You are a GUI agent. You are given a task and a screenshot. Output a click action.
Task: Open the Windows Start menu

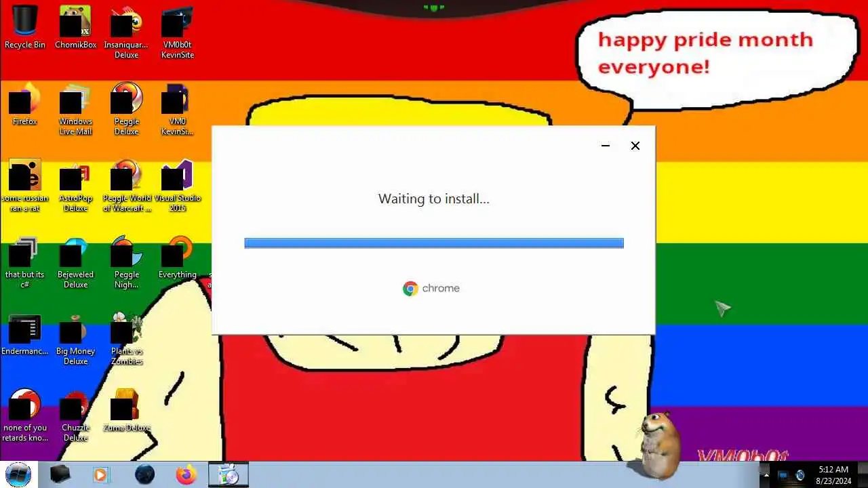click(18, 474)
